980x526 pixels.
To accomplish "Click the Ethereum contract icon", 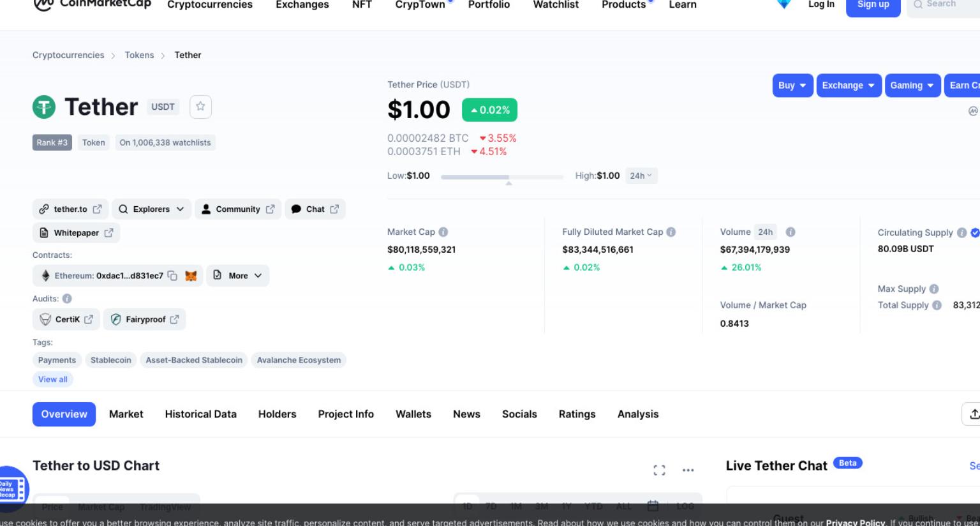I will click(x=45, y=276).
